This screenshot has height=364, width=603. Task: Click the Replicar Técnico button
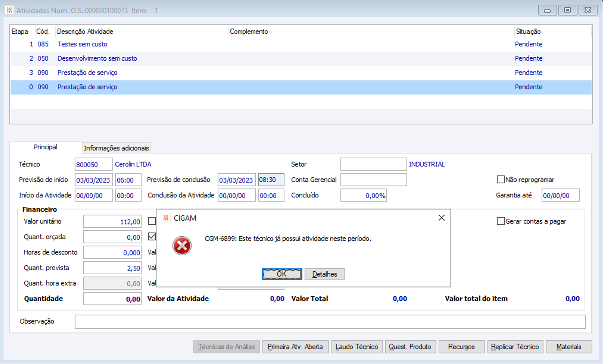point(515,347)
